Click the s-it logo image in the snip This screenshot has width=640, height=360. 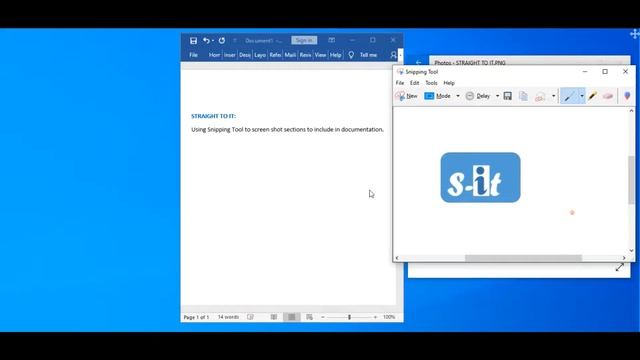click(x=480, y=178)
